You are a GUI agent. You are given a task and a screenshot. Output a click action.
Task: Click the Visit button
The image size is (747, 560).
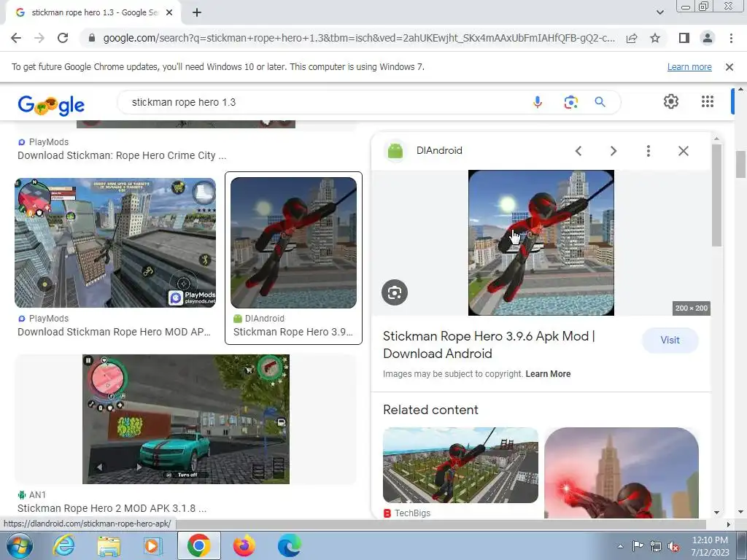670,340
